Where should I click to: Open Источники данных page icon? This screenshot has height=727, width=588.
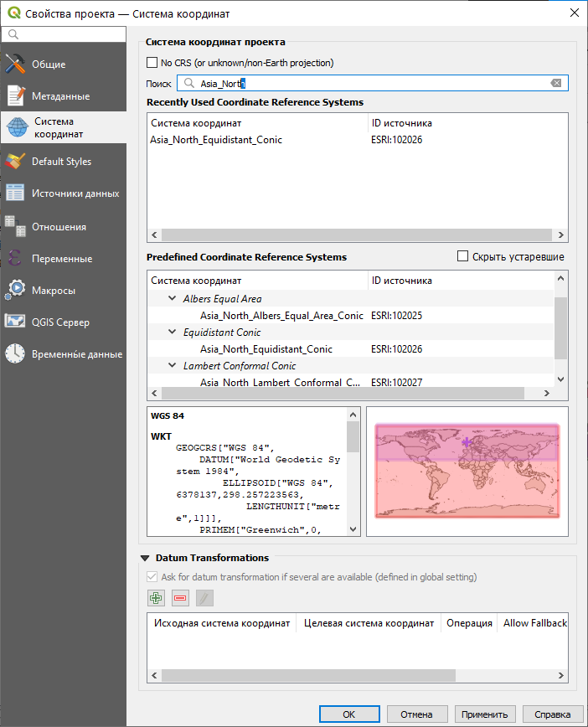(15, 193)
